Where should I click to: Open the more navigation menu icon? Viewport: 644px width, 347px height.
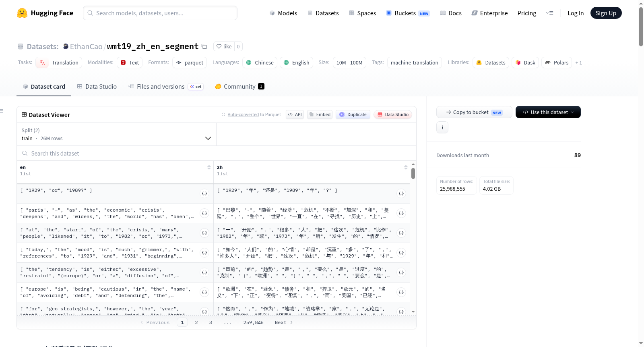[549, 13]
